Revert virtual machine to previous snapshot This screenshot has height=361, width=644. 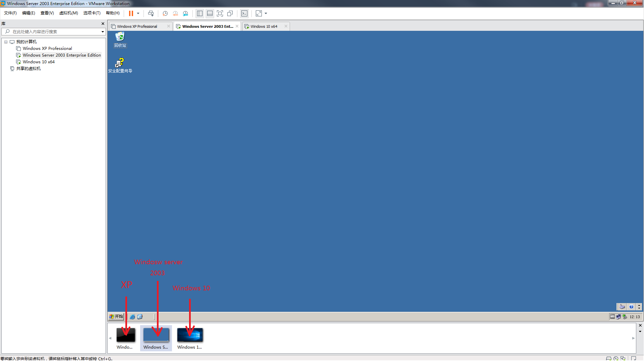click(x=175, y=13)
